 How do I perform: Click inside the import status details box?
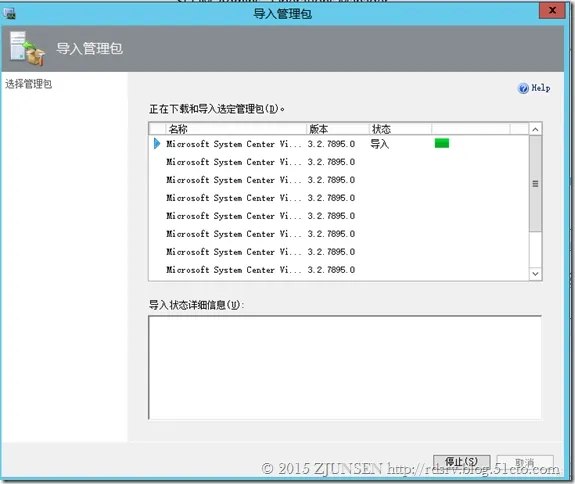(x=345, y=367)
